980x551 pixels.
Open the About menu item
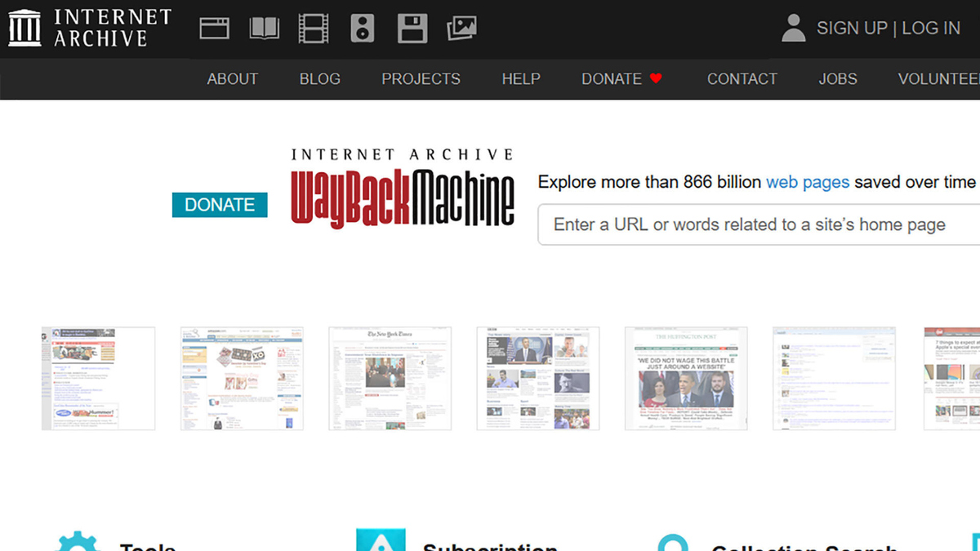pos(233,79)
